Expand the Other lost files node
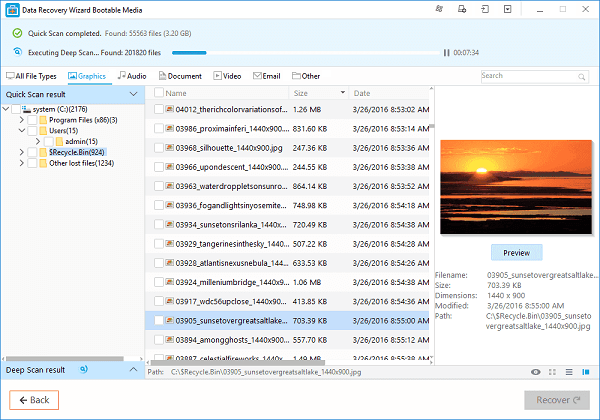The width and height of the screenshot is (600, 420). tap(21, 162)
